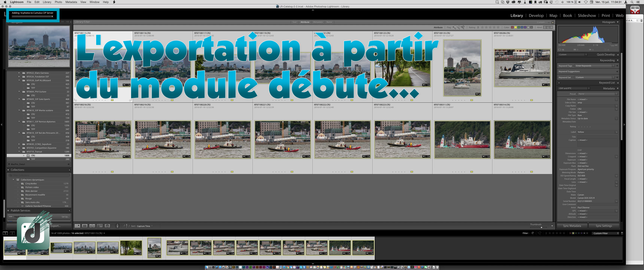Open macOS Spotlight search icon
This screenshot has height=270, width=644.
pos(632,2)
